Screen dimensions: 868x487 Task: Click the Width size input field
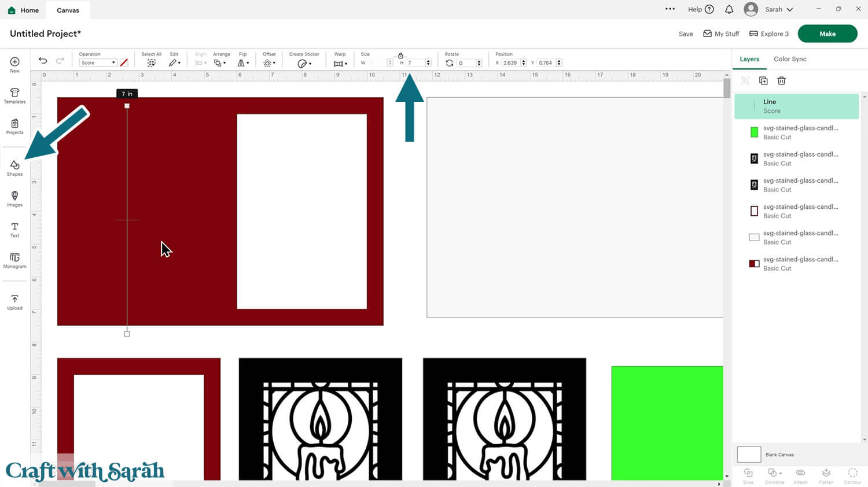(377, 63)
